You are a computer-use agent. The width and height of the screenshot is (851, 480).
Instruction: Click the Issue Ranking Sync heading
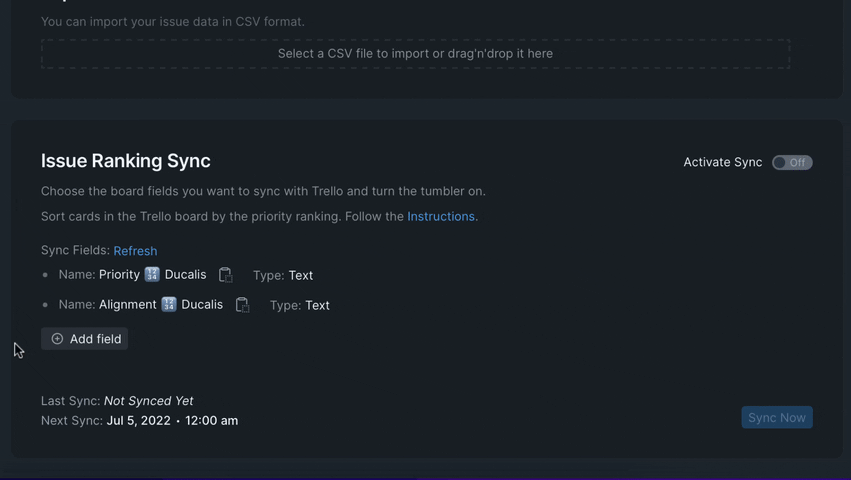(126, 161)
